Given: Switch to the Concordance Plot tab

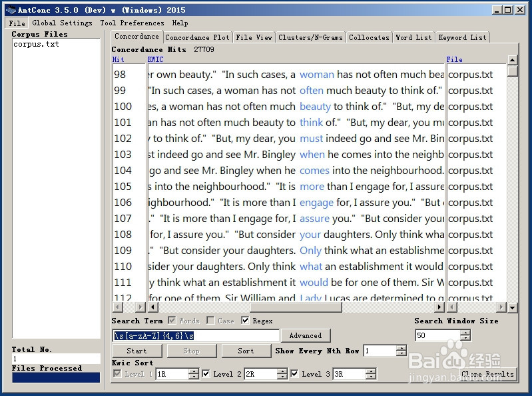Looking at the screenshot, I should pos(198,37).
